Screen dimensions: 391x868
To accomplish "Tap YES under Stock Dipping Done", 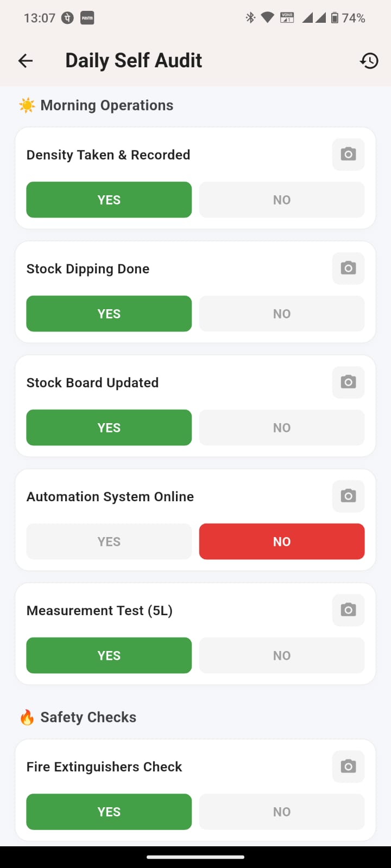I will pyautogui.click(x=109, y=314).
